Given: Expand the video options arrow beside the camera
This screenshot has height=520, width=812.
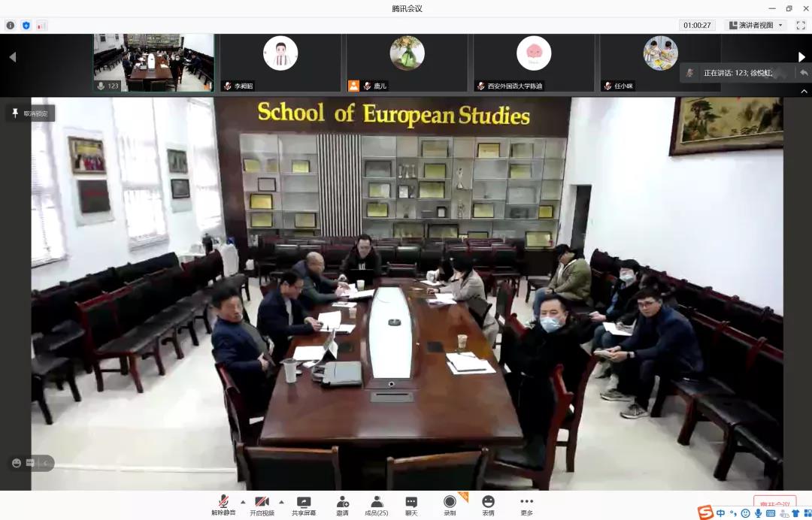Looking at the screenshot, I should 281,502.
